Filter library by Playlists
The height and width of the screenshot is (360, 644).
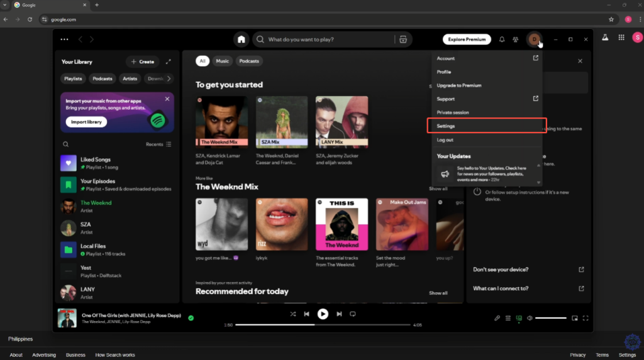73,79
